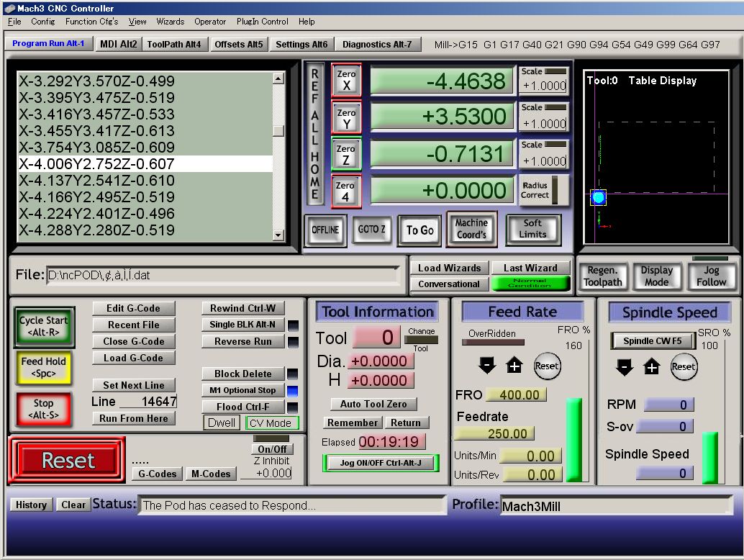
Task: Switch to Diagnostics Alt-7 tab
Action: coord(377,44)
